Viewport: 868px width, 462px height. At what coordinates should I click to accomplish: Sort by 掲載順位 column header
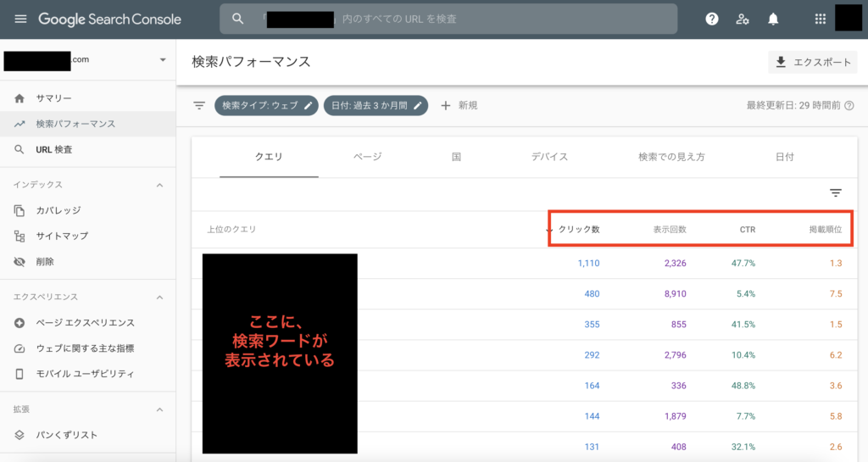tap(826, 229)
